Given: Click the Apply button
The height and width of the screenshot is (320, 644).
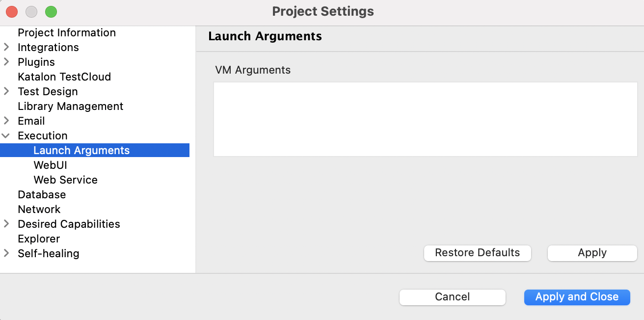Looking at the screenshot, I should (592, 253).
